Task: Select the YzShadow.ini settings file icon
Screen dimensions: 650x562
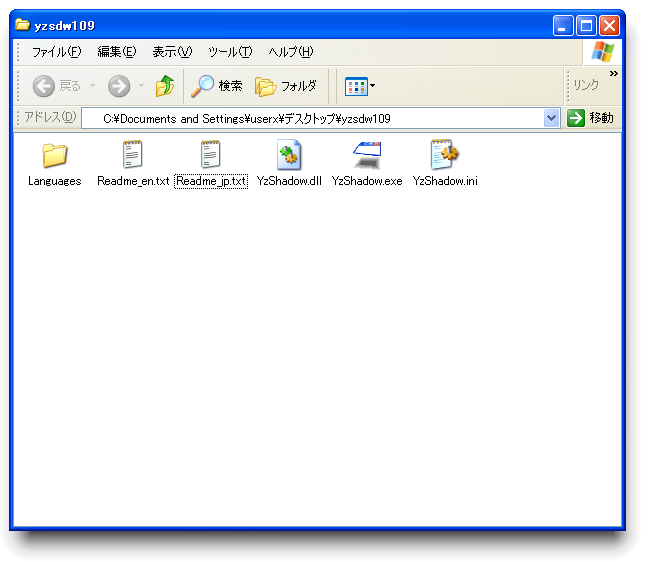Action: pyautogui.click(x=444, y=154)
